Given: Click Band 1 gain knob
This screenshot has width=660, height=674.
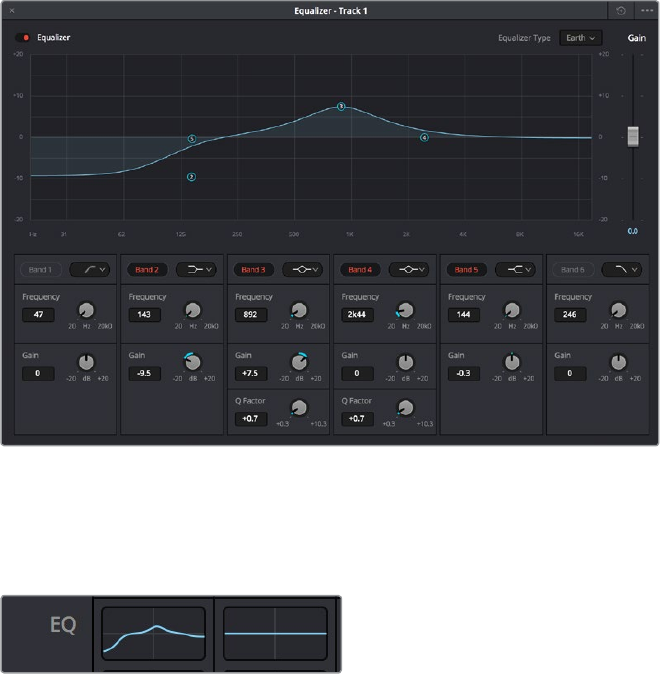Looking at the screenshot, I should coord(86,362).
